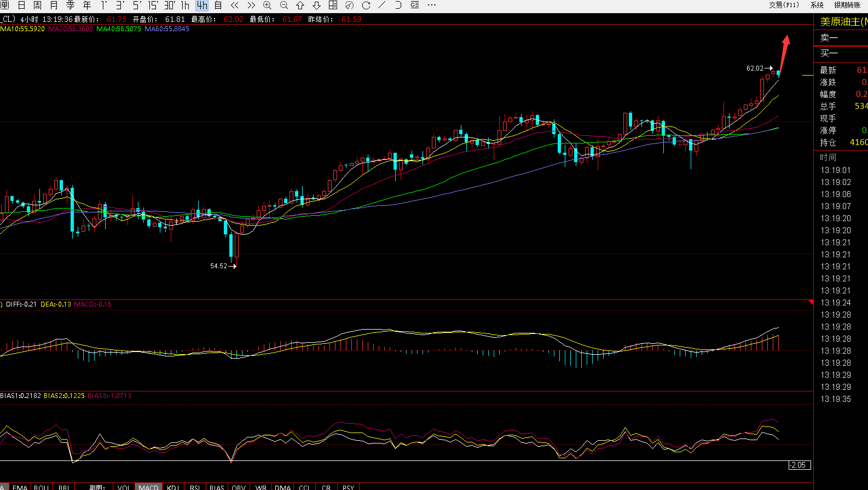Switch sub-chart indicator to VOL
The image size is (868, 490).
[x=124, y=487]
